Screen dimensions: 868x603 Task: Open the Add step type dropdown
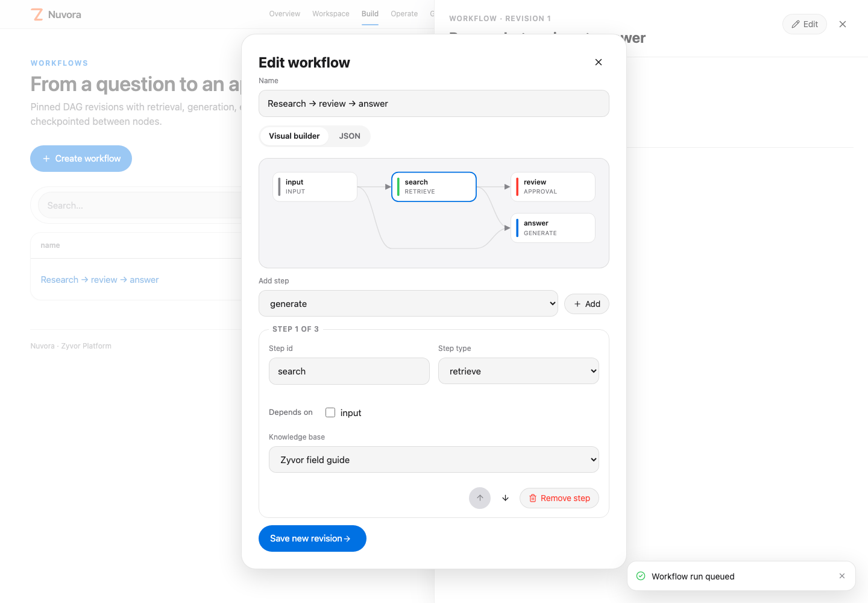pyautogui.click(x=408, y=303)
